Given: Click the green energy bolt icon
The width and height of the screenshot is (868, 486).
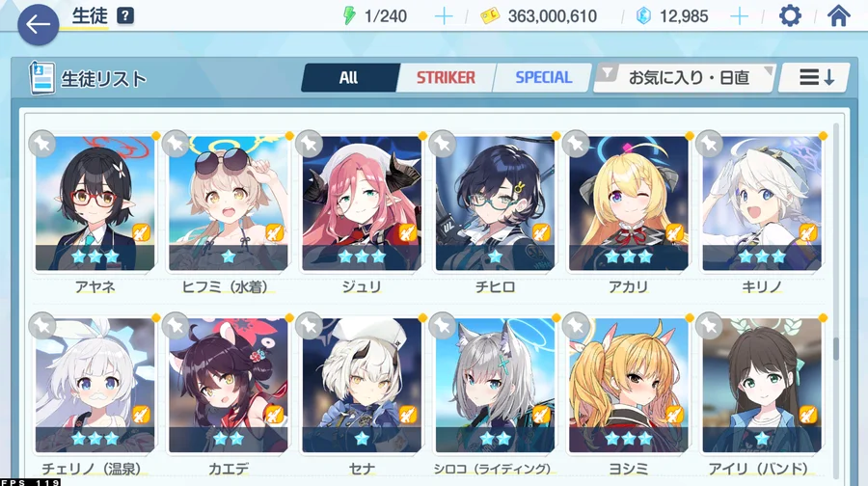Looking at the screenshot, I should (349, 16).
